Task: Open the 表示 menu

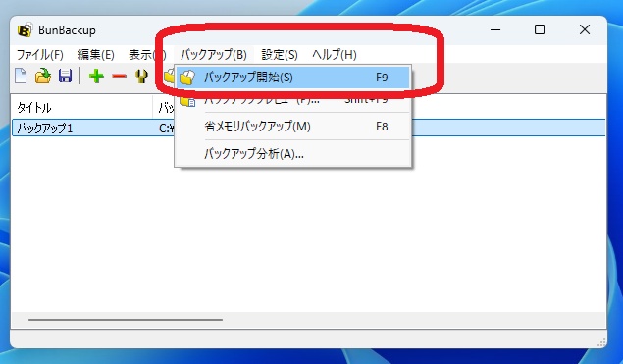Action: (147, 54)
